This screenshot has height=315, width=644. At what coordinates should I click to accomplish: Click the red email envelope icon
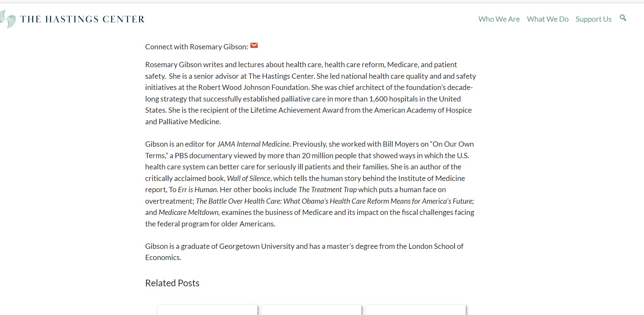(x=254, y=45)
